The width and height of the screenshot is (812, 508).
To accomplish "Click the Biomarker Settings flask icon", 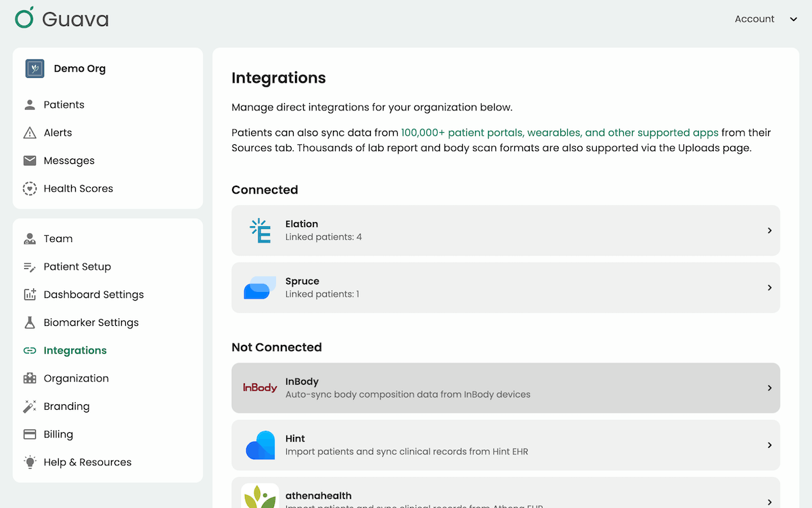I will [30, 322].
